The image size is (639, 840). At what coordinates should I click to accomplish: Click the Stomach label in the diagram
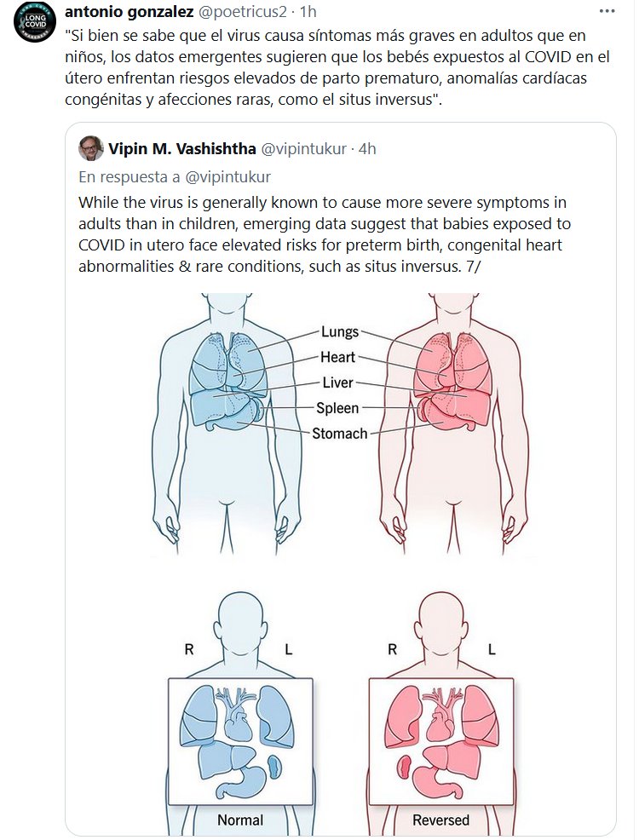point(339,434)
